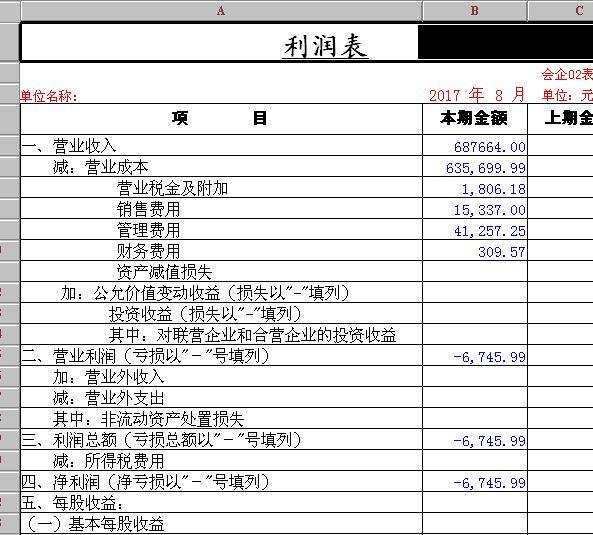593x535 pixels.
Task: Select the 加:营业外收入 row label
Action: (x=109, y=377)
